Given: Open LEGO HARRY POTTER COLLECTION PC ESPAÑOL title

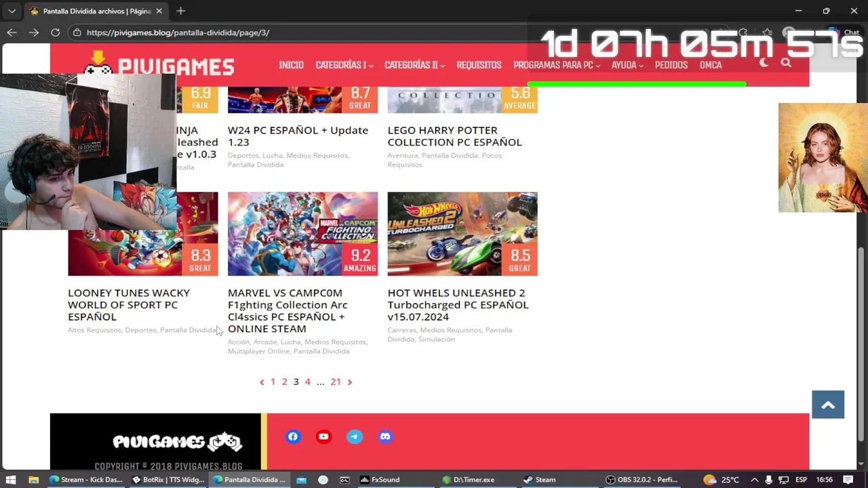Looking at the screenshot, I should point(454,136).
